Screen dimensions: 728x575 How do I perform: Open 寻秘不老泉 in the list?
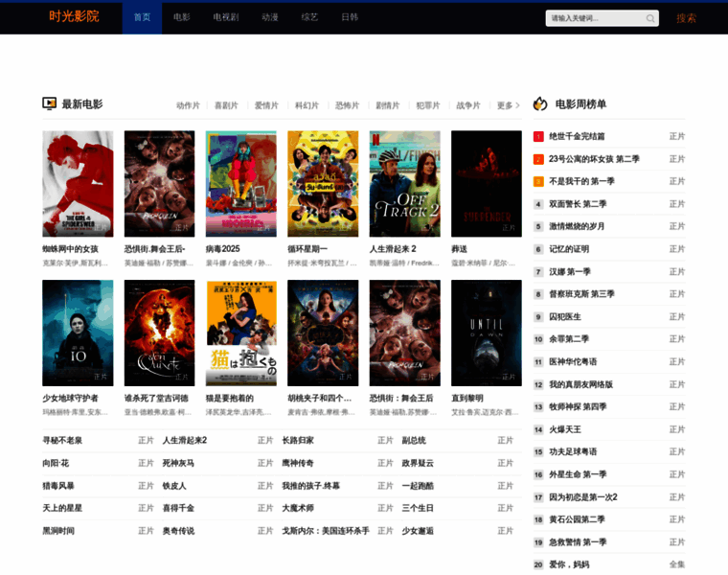(62, 440)
